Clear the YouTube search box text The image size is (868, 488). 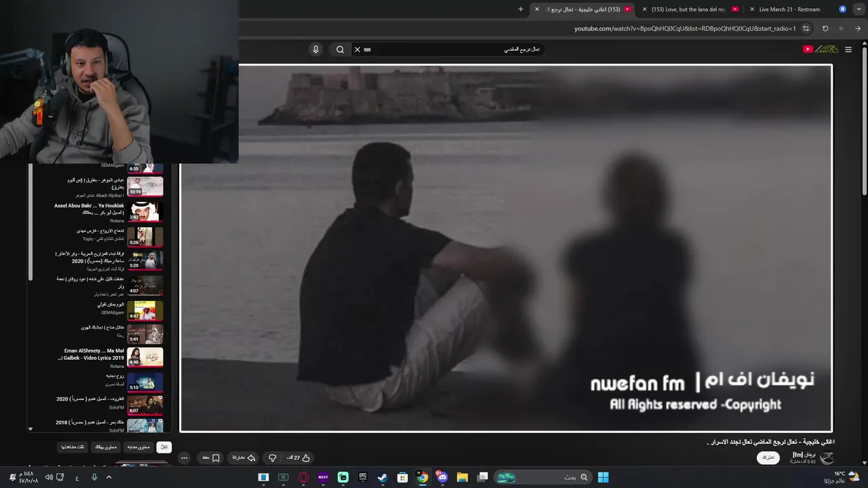357,49
